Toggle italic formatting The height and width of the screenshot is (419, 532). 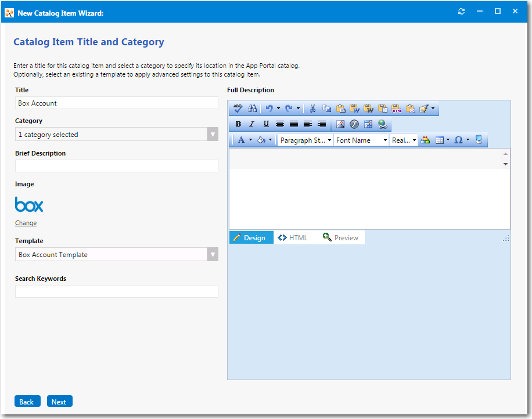point(252,124)
